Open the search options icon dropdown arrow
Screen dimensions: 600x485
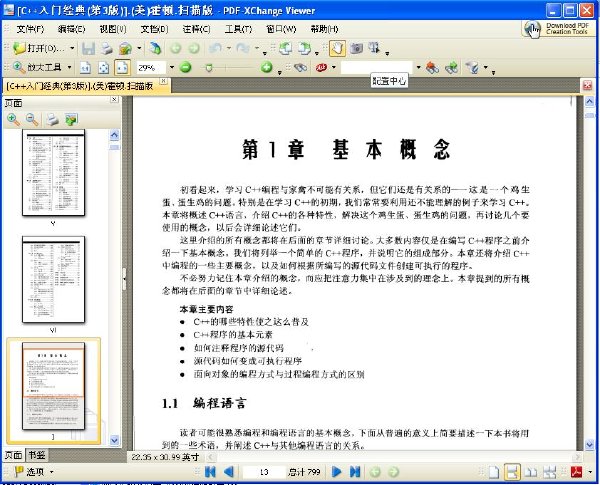(486, 67)
